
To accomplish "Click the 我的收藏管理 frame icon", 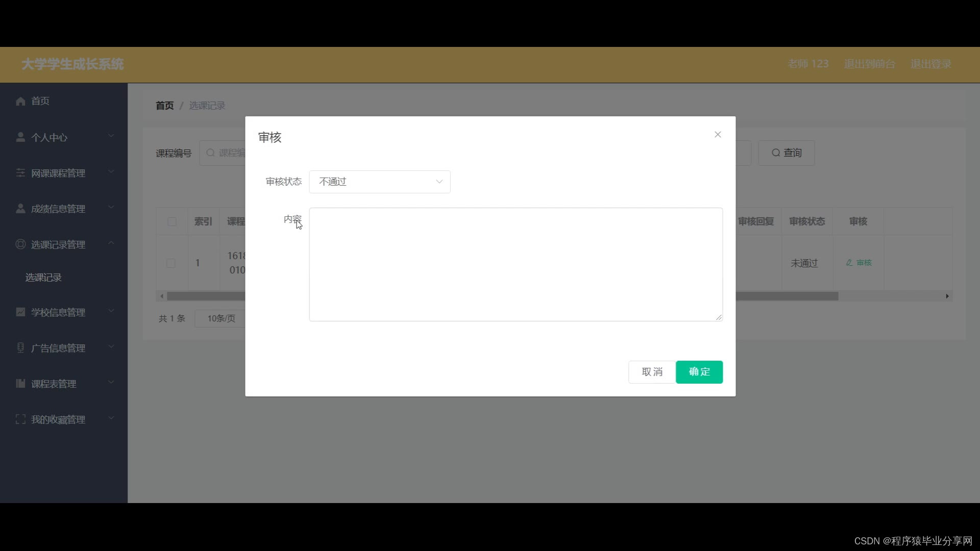I will (x=20, y=419).
